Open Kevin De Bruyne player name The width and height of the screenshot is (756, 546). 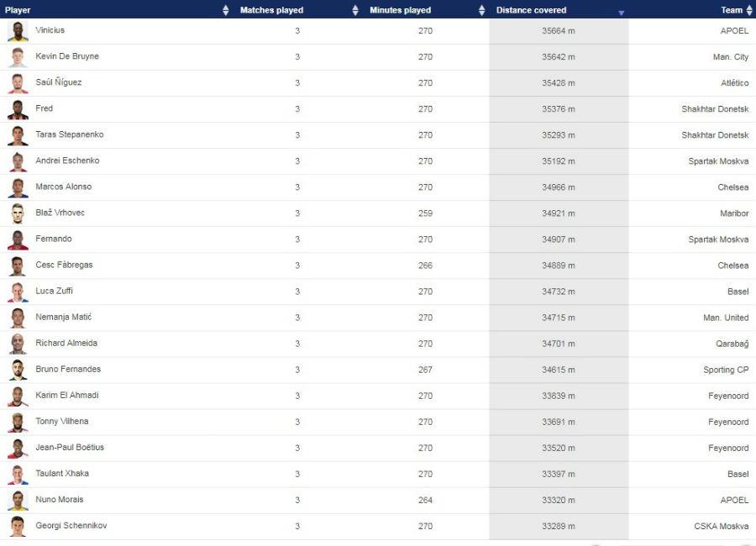(67, 56)
